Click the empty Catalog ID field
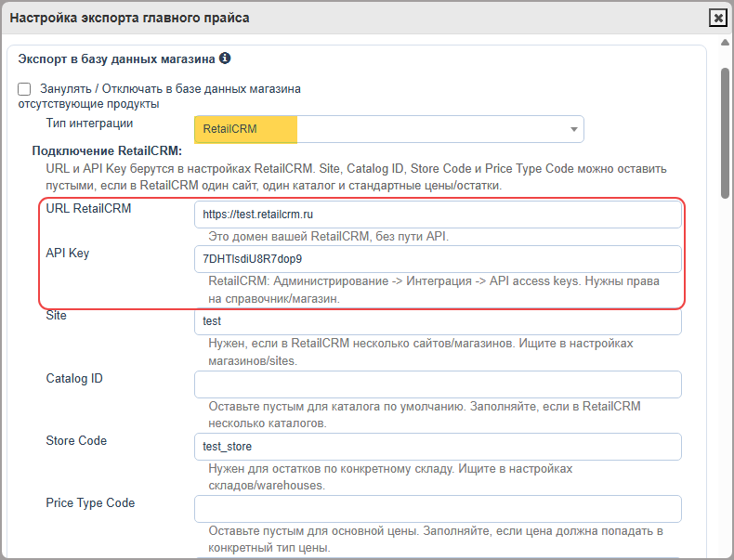734x560 pixels. click(x=438, y=384)
